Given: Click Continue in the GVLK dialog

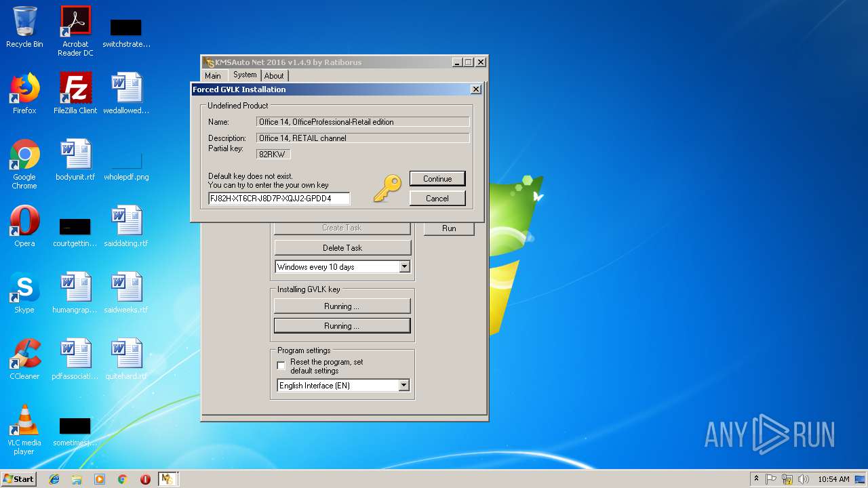Looking at the screenshot, I should click(x=437, y=179).
